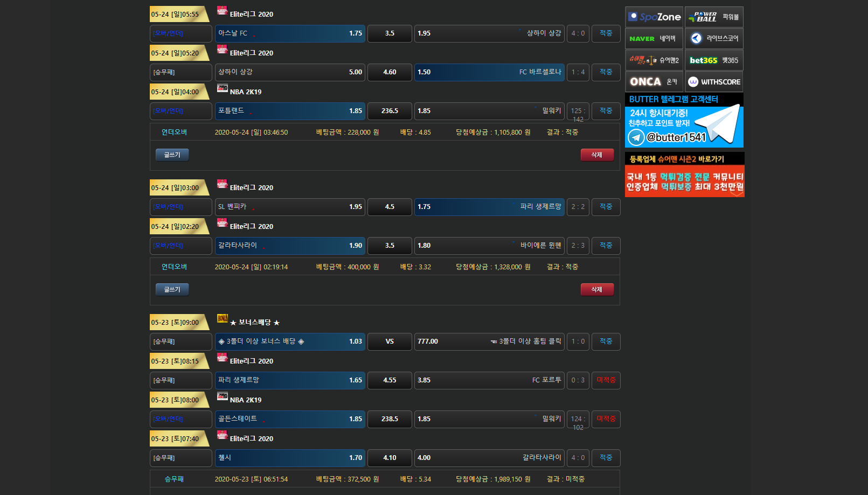Click 미적중 result for 파리 생제르망 match
Screen dimensions: 868x495
pos(606,380)
